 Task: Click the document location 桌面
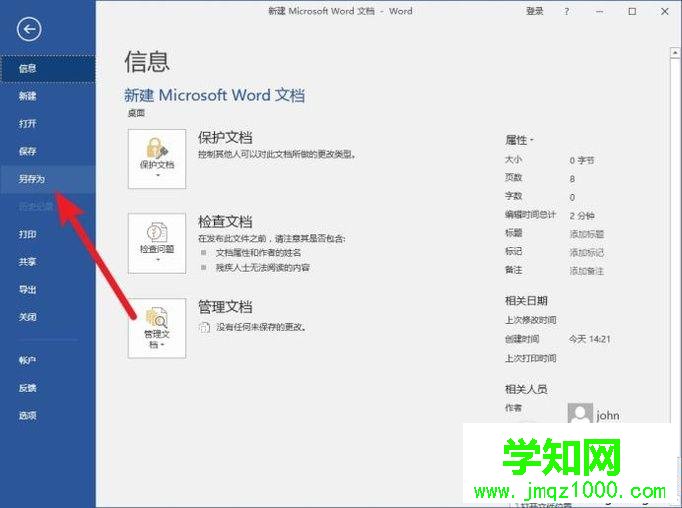(x=136, y=113)
